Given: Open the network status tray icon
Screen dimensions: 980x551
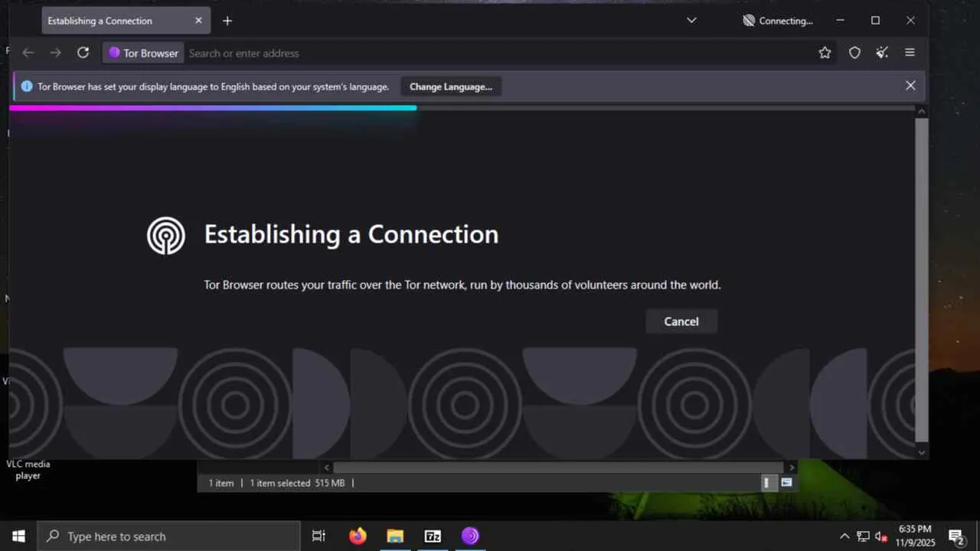Looking at the screenshot, I should coord(863,536).
